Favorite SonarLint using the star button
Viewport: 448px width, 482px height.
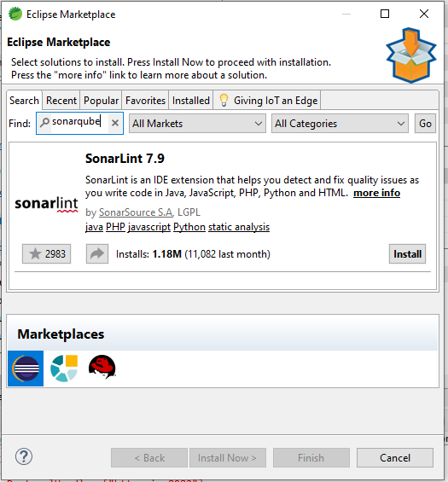tap(46, 254)
